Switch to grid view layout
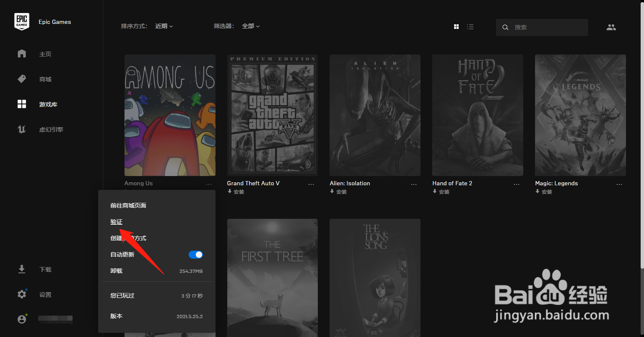The width and height of the screenshot is (644, 337). pos(457,27)
